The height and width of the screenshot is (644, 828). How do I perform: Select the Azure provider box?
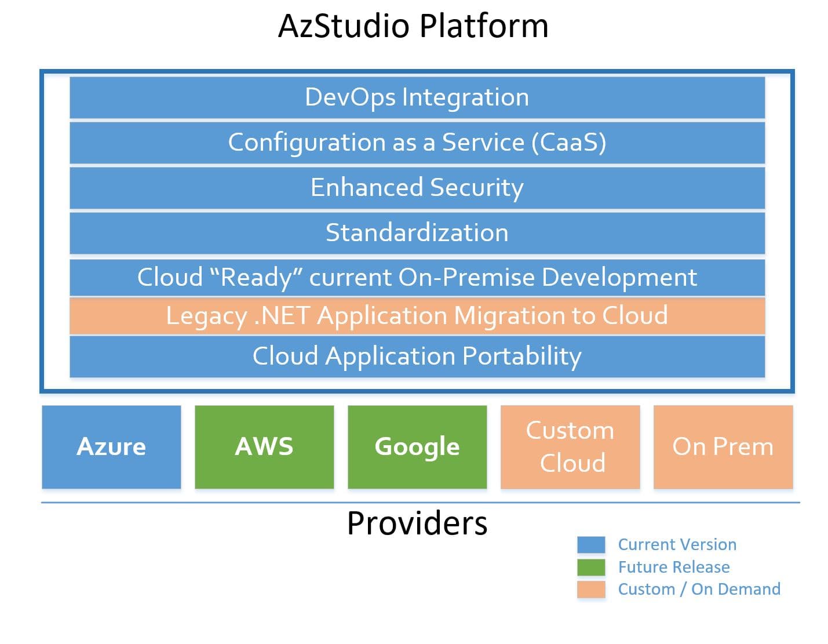(x=111, y=447)
